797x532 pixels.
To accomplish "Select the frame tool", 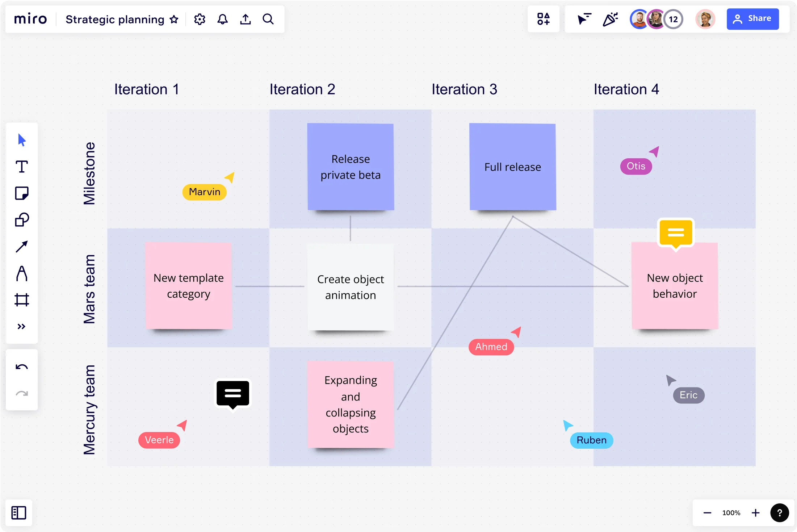I will pyautogui.click(x=21, y=298).
